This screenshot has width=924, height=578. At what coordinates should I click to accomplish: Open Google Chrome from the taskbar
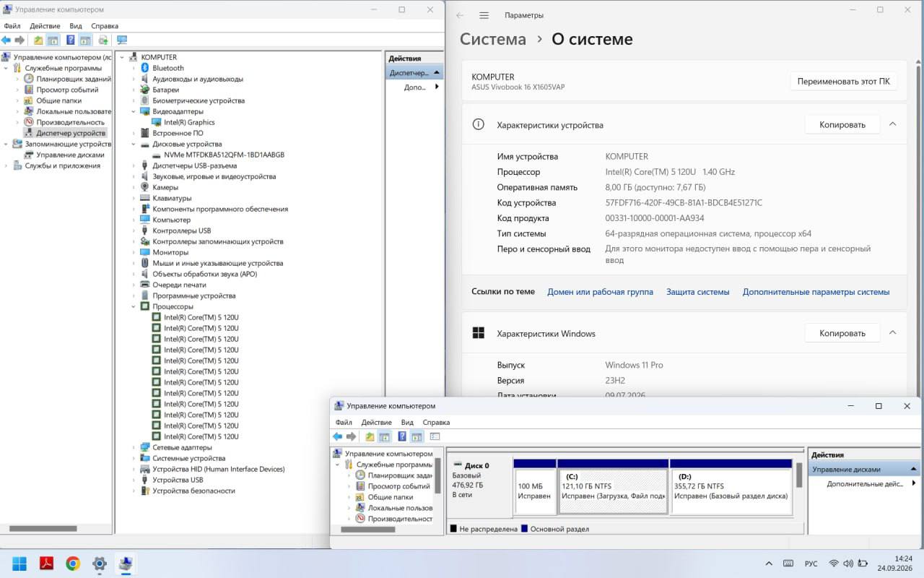(x=73, y=563)
